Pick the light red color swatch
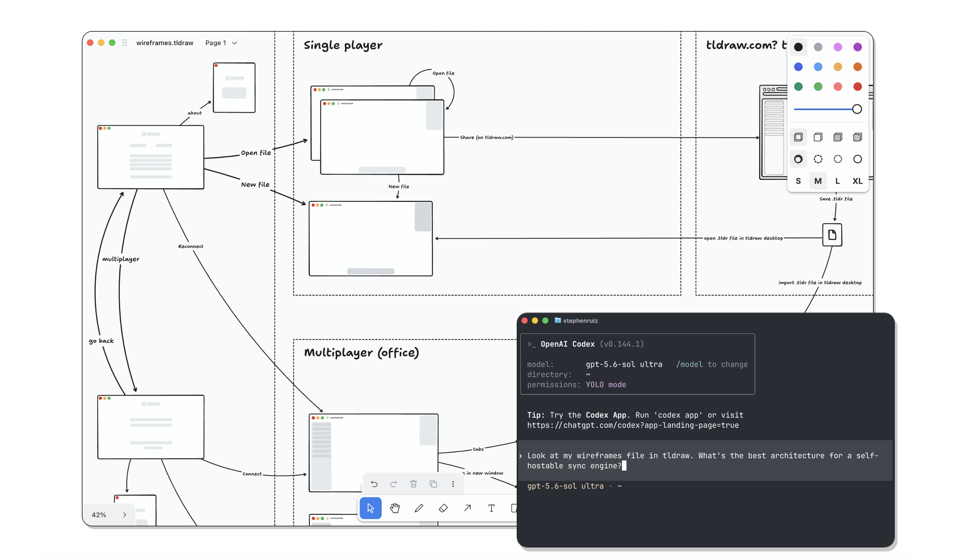The width and height of the screenshot is (976, 560). tap(837, 86)
